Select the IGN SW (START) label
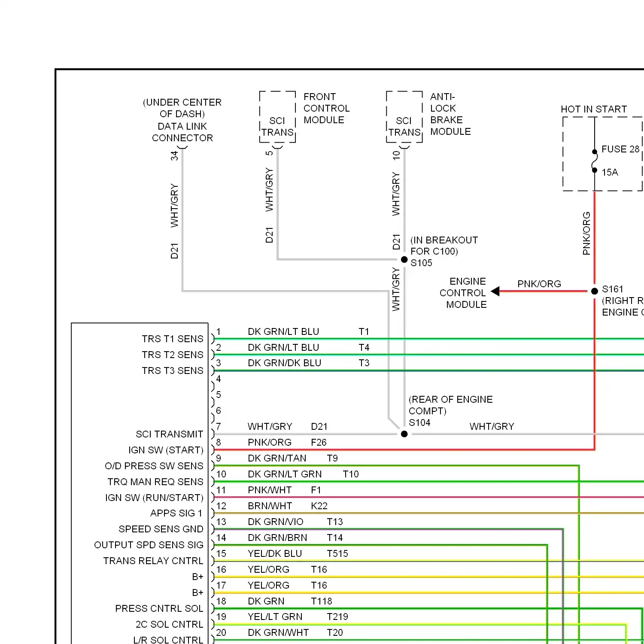Viewport: 644px width, 644px height. (166, 450)
